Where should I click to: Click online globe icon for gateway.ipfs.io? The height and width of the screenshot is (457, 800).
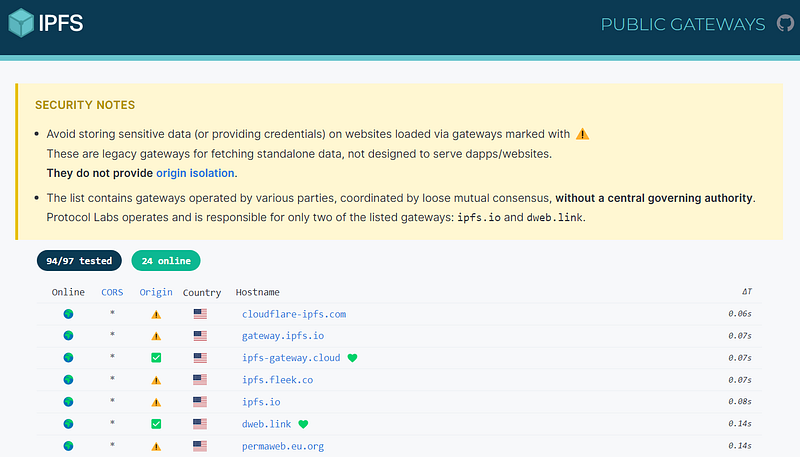pos(68,336)
